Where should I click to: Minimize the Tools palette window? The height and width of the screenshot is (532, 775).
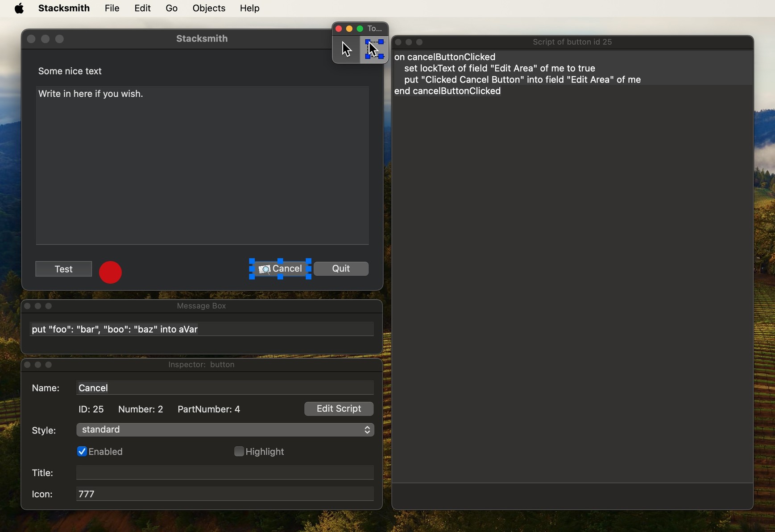pyautogui.click(x=349, y=29)
